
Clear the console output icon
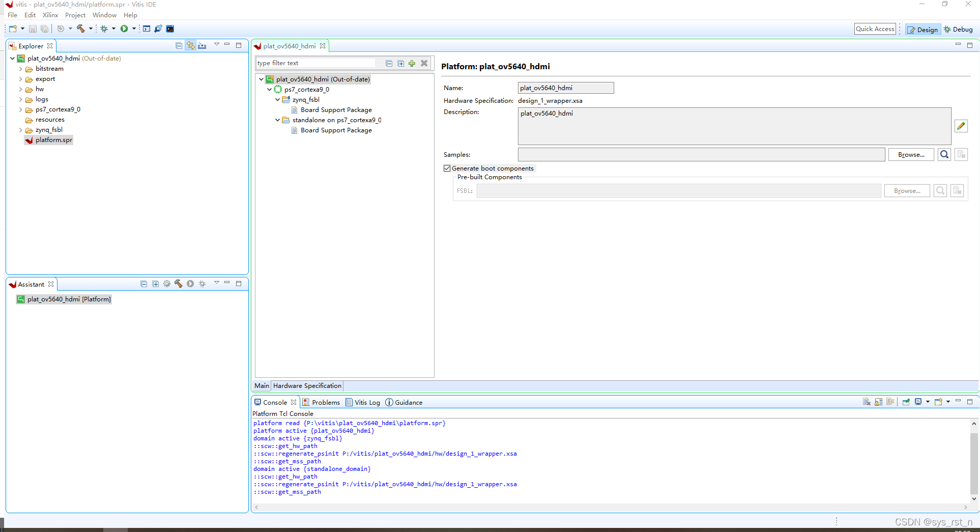pos(867,402)
